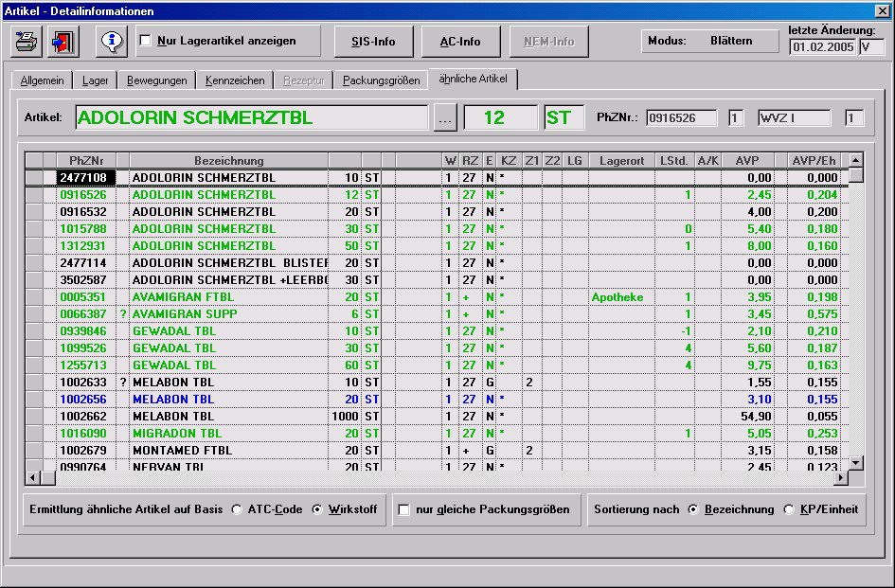The width and height of the screenshot is (895, 588).
Task: Select the ATC-Code radio option
Action: click(236, 509)
